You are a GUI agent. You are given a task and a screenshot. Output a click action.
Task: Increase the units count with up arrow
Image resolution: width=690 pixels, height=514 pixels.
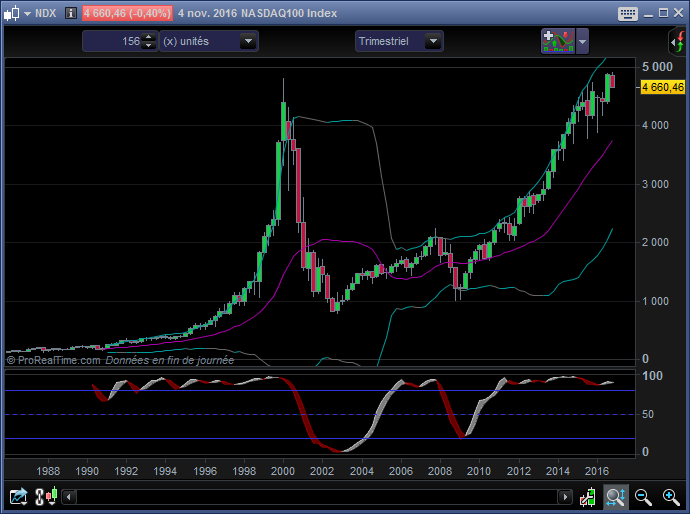coord(149,37)
